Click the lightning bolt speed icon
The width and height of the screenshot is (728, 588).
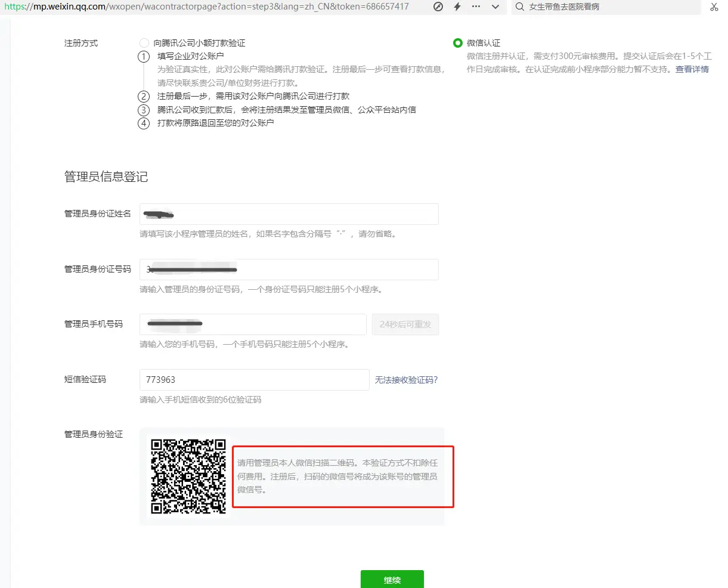pos(457,7)
